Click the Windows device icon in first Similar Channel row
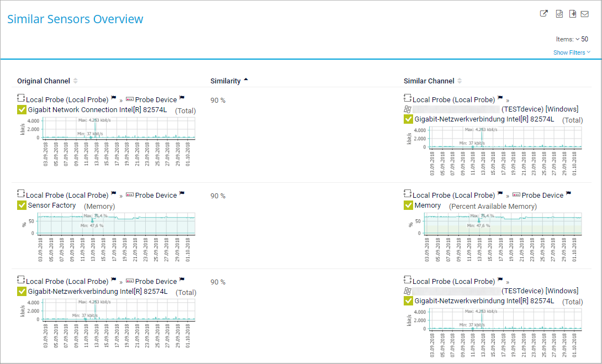 [x=408, y=109]
